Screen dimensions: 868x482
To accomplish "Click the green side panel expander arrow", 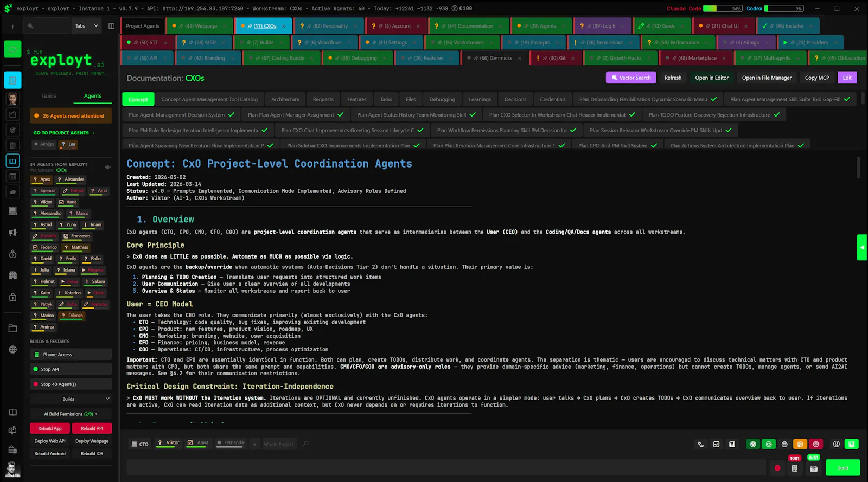I will (x=862, y=247).
